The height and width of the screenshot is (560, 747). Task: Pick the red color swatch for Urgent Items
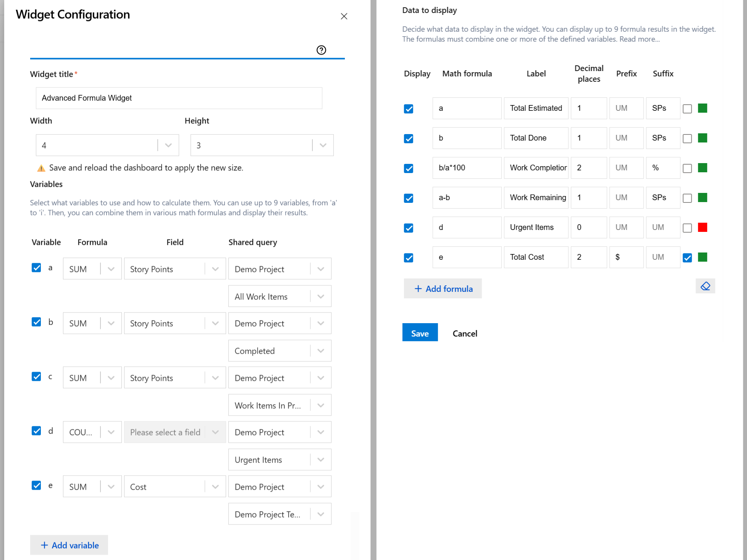click(702, 227)
